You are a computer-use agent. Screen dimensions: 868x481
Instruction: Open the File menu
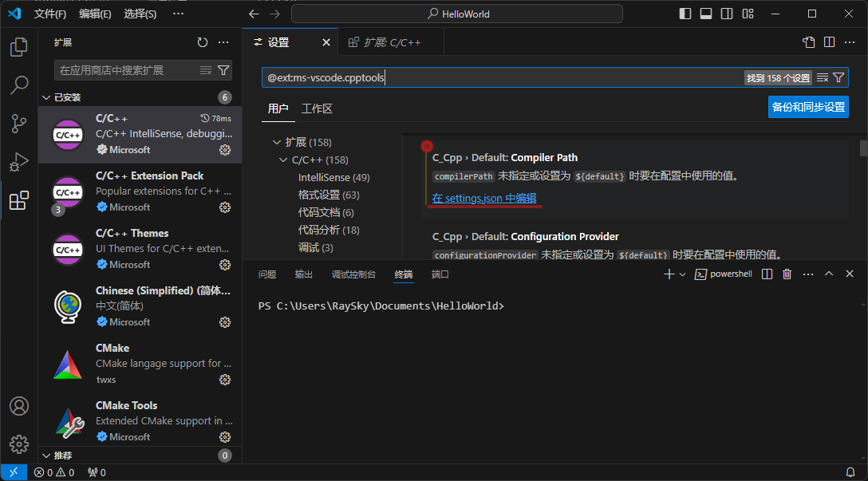click(x=49, y=14)
